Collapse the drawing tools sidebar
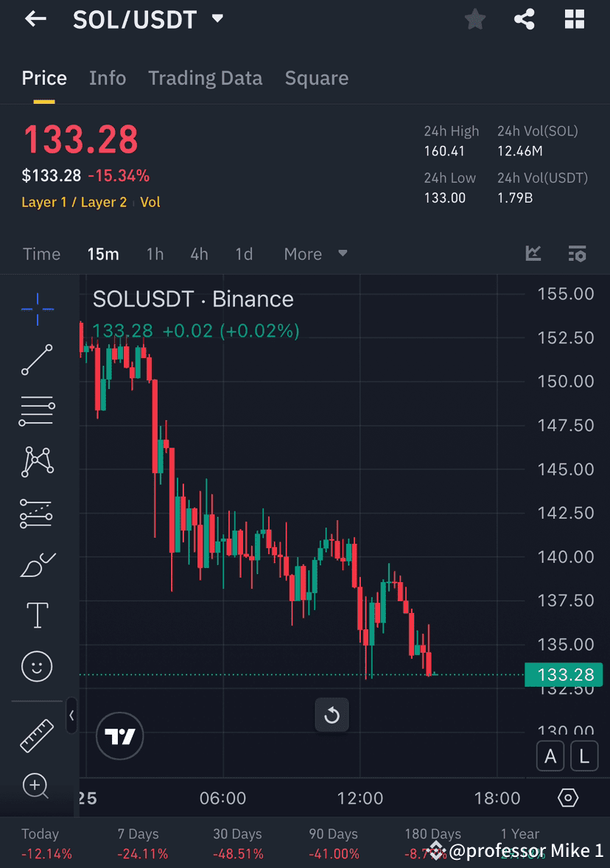This screenshot has height=868, width=610. pyautogui.click(x=71, y=715)
